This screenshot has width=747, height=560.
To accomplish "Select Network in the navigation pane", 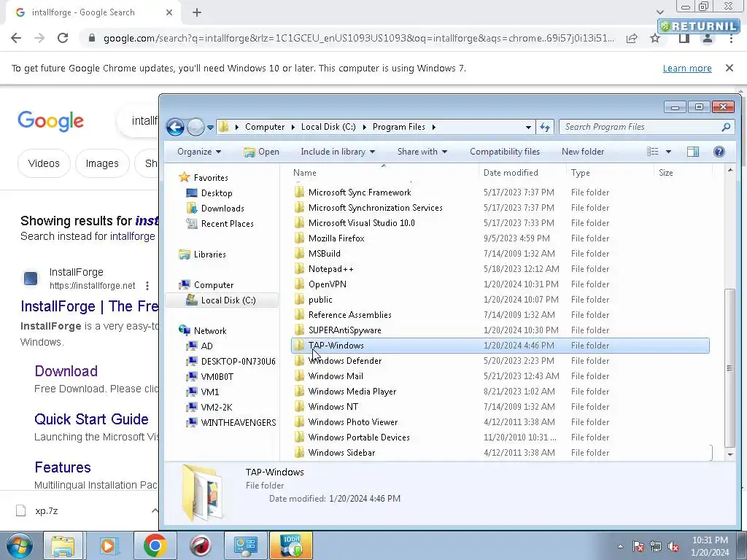I will point(209,330).
